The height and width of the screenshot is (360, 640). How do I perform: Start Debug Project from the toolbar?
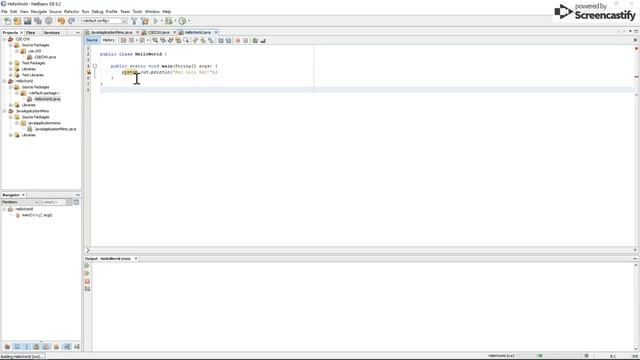pyautogui.click(x=168, y=21)
